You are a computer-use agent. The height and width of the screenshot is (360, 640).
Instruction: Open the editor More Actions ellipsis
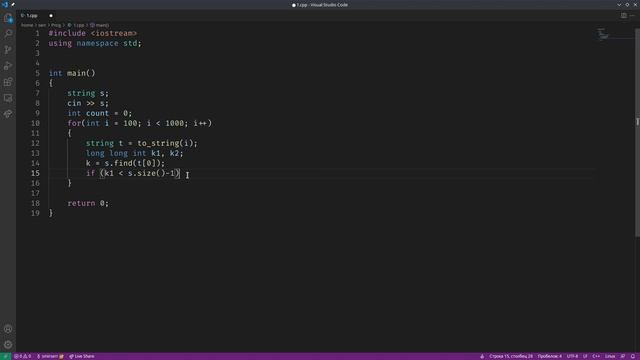633,16
